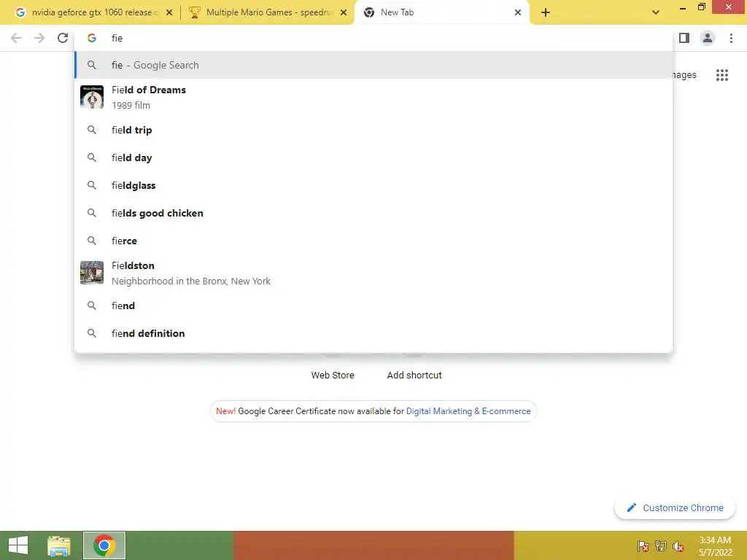Click the Field of Dreams poster thumbnail
747x560 pixels.
(92, 97)
